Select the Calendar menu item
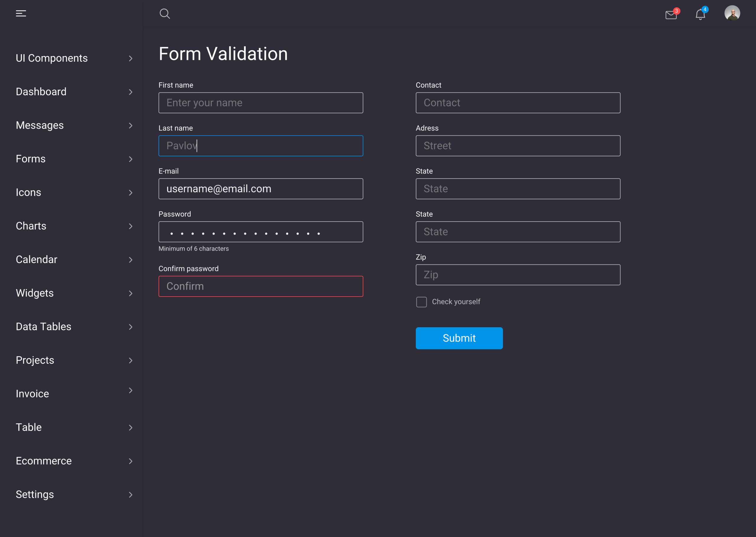Image resolution: width=756 pixels, height=537 pixels. click(37, 259)
